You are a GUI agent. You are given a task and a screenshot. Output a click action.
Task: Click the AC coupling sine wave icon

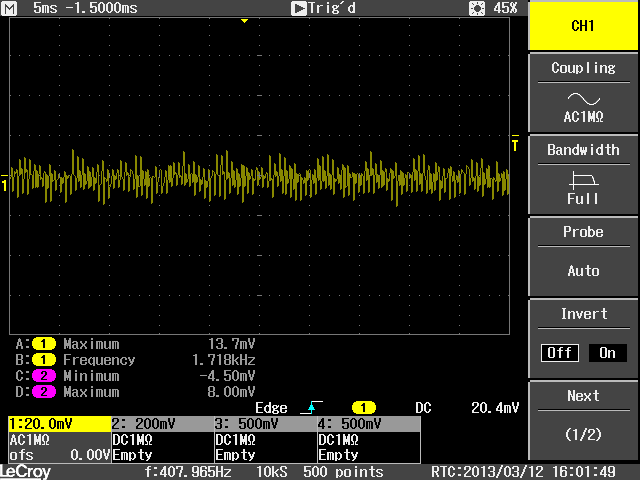584,99
